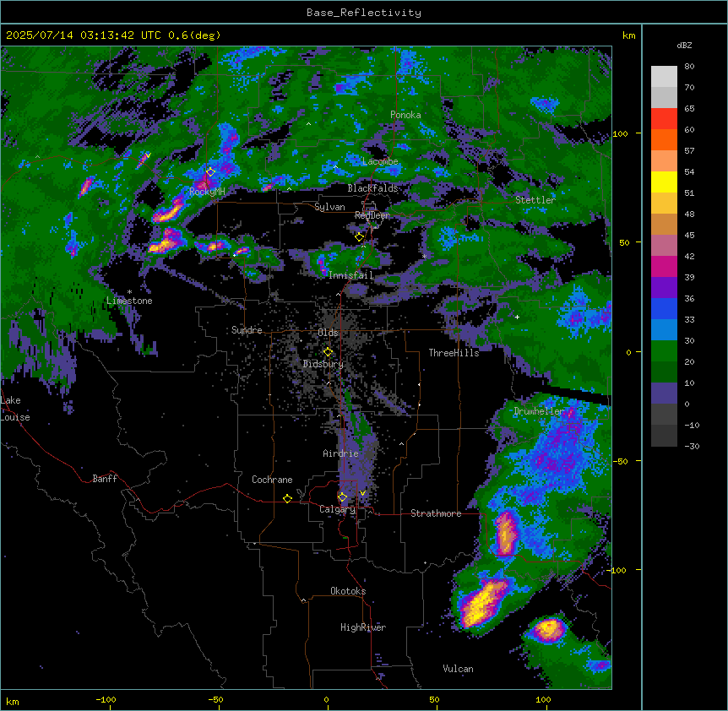Screen dimensions: 728x711
Task: Click the km label at bottom left
Action: coord(12,701)
